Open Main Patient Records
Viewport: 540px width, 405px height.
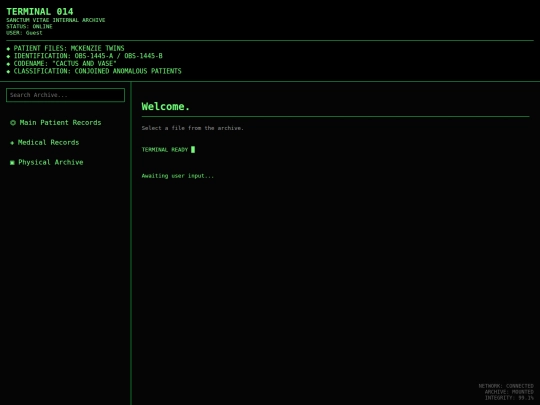[56, 123]
